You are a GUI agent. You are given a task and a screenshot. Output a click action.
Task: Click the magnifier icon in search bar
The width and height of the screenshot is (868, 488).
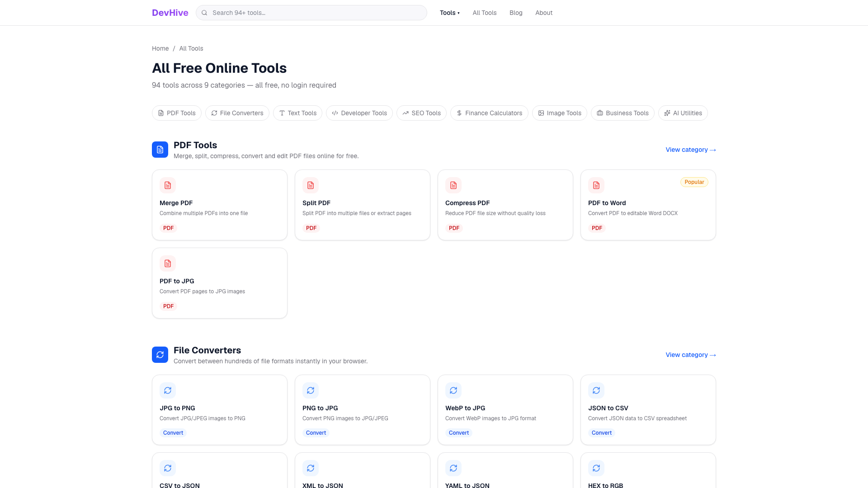204,13
